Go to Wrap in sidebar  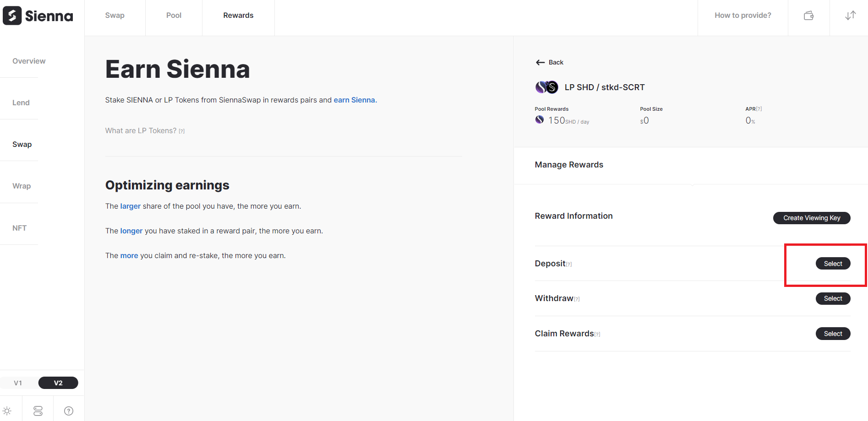(x=22, y=186)
